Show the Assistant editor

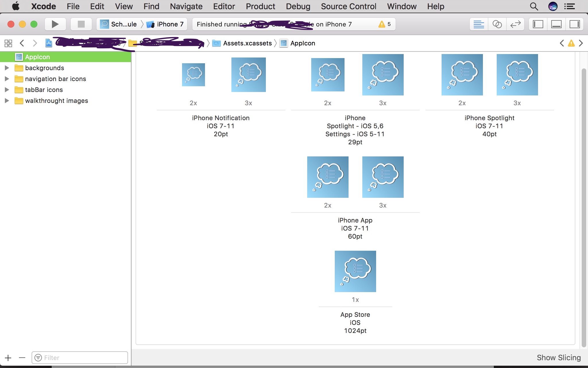click(497, 24)
